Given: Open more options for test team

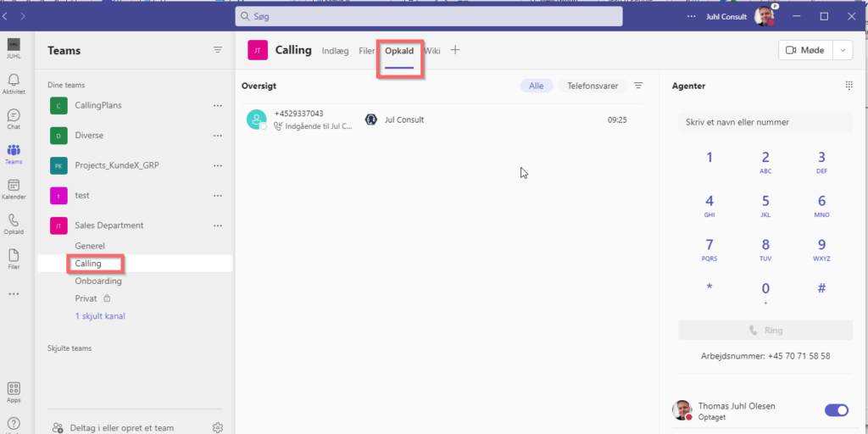Looking at the screenshot, I should pos(218,196).
